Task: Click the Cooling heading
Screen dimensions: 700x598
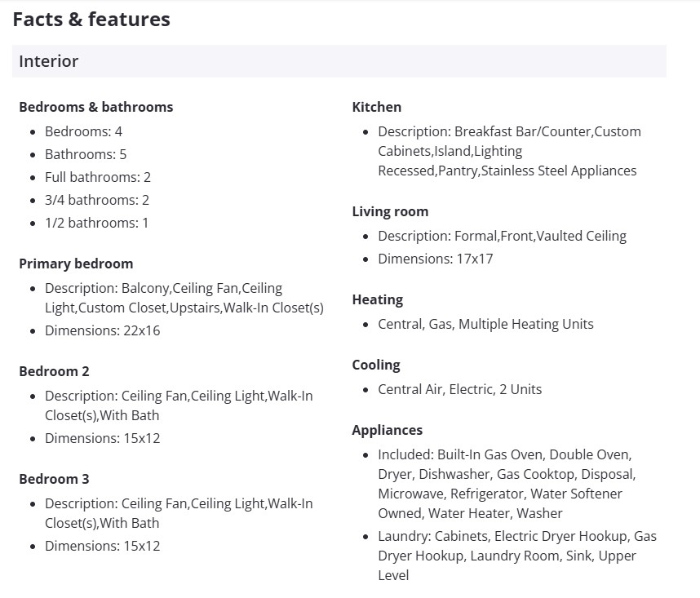Action: (376, 365)
